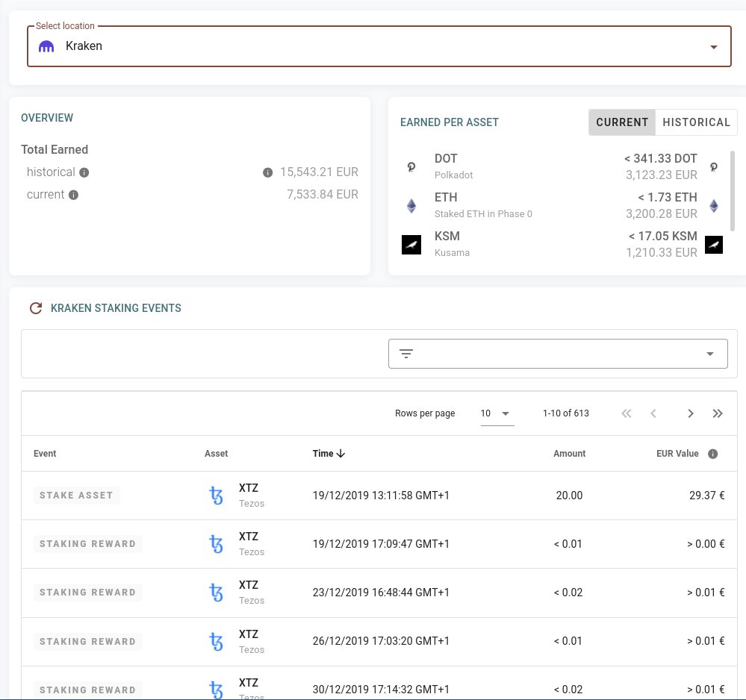Viewport: 746px width, 700px height.
Task: Go to the previous page of events
Action: (x=653, y=413)
